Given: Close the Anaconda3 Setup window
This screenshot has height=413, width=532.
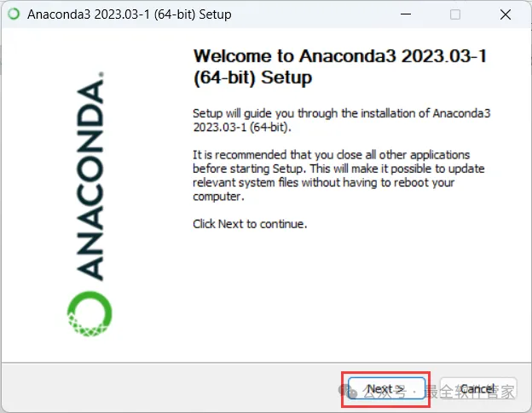Looking at the screenshot, I should [506, 14].
